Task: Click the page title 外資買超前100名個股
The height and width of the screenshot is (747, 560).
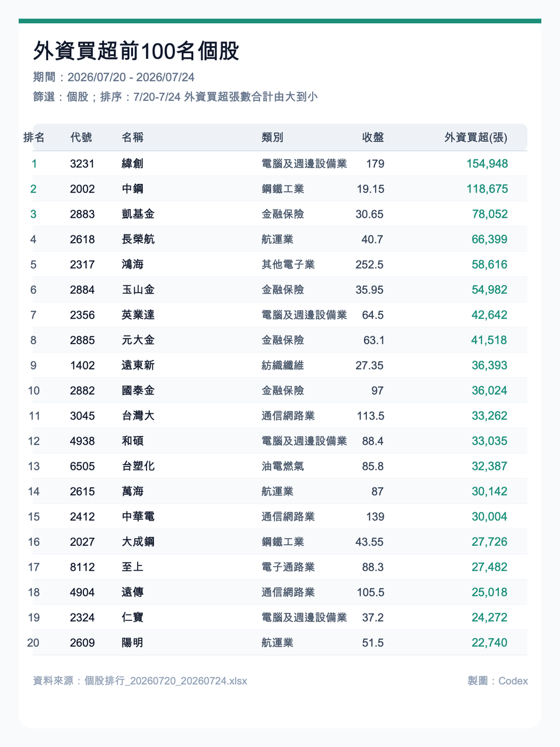Action: point(136,51)
